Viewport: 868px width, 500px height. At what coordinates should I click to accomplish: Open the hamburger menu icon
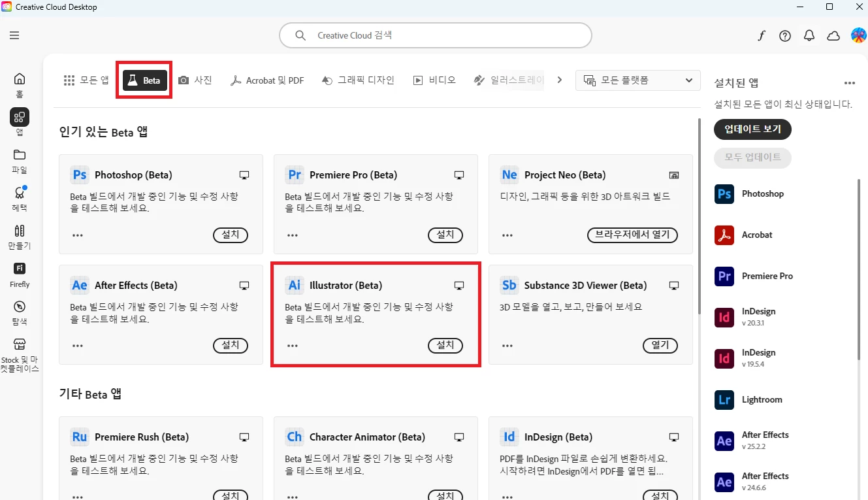tap(14, 35)
